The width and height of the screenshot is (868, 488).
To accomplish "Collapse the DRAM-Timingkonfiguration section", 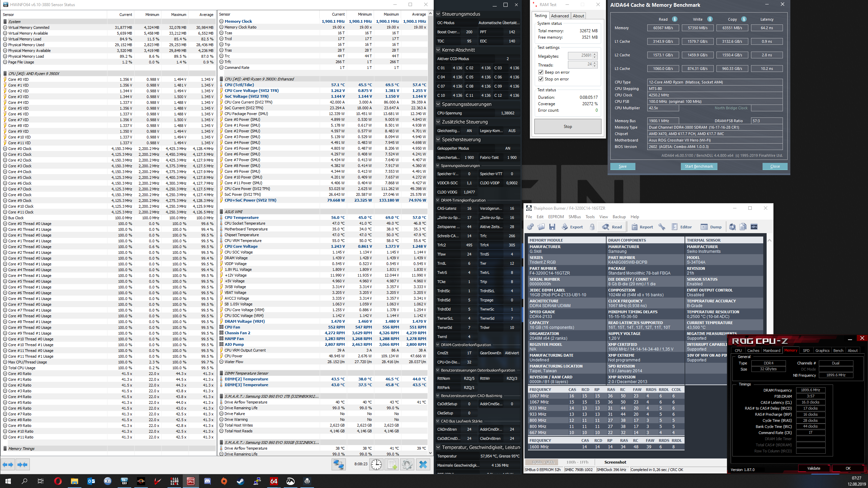I will coord(438,200).
